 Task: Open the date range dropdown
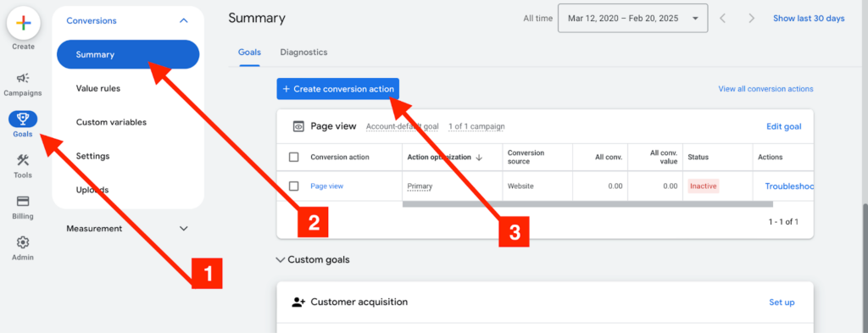pyautogui.click(x=632, y=19)
